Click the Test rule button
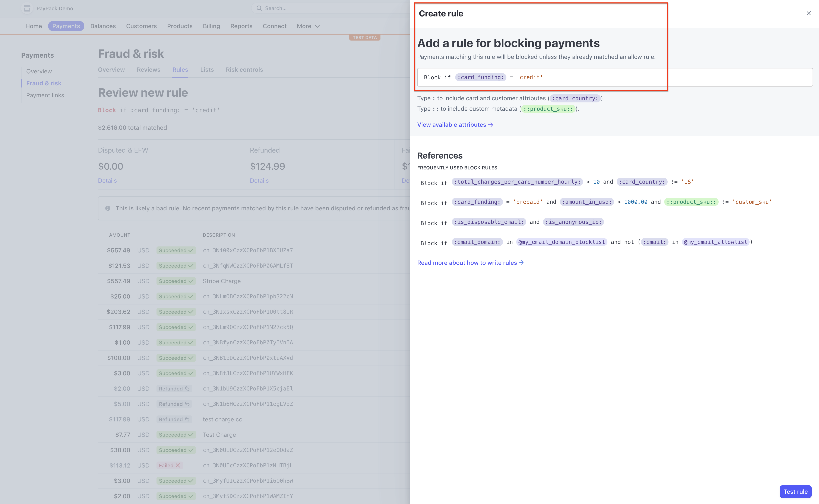The width and height of the screenshot is (819, 504). point(795,492)
